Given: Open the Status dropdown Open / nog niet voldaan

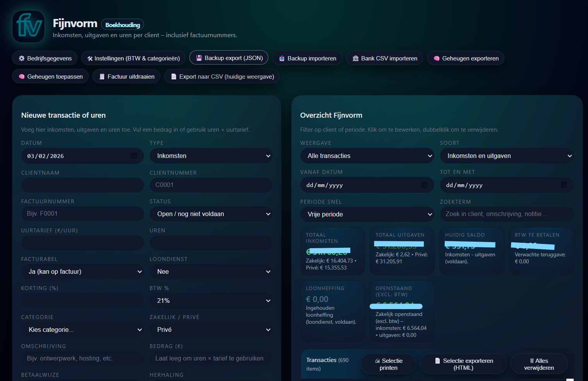Looking at the screenshot, I should (x=211, y=214).
